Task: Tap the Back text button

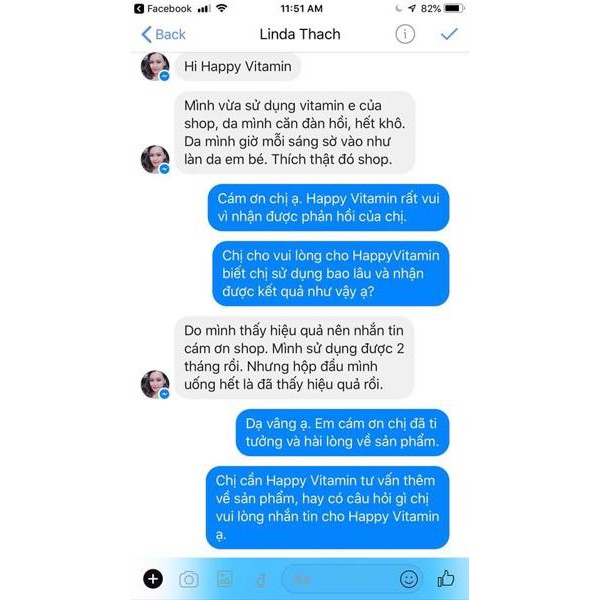Action: click(x=170, y=34)
